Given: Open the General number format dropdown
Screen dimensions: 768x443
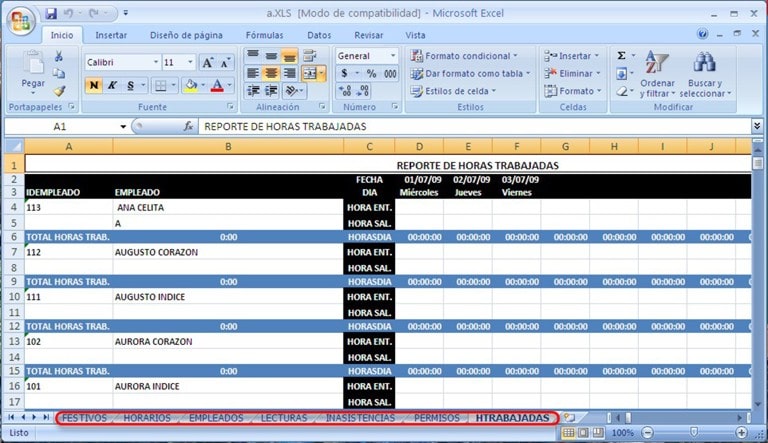Looking at the screenshot, I should coord(393,56).
